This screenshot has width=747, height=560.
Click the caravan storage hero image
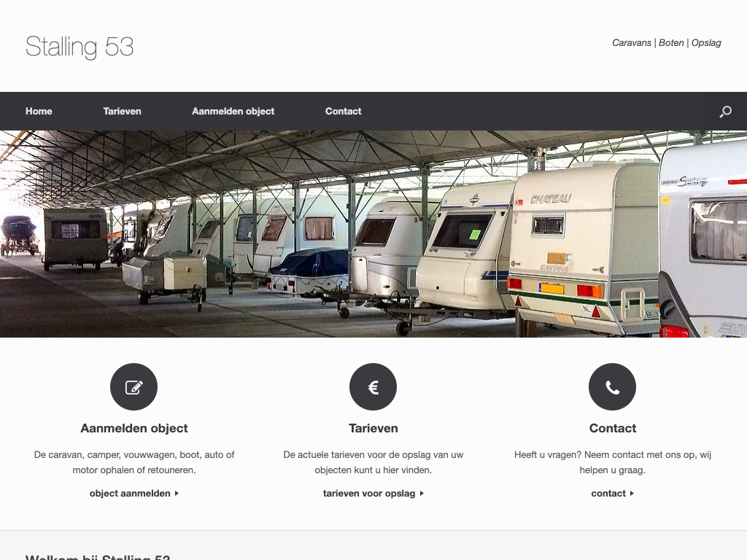coord(373,234)
